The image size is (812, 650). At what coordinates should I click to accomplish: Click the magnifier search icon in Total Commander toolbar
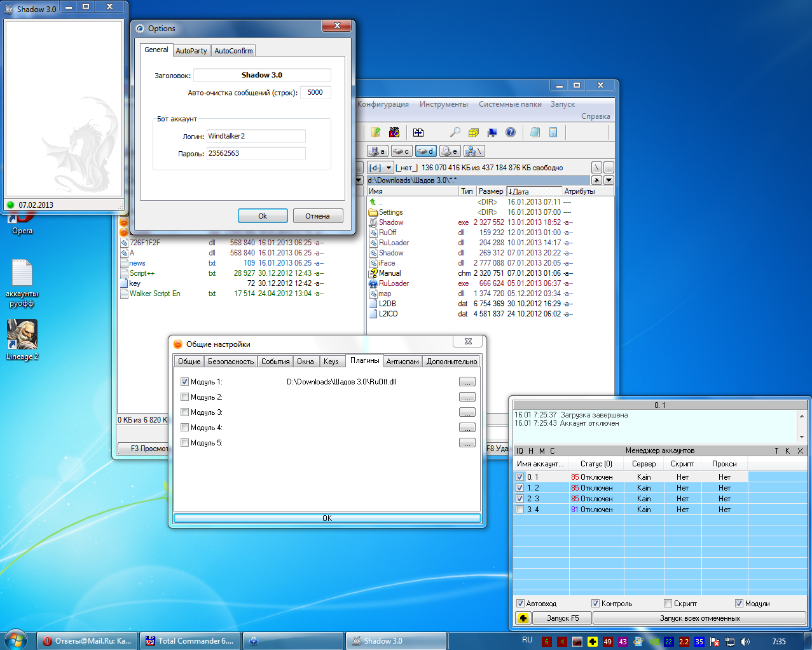pos(455,132)
